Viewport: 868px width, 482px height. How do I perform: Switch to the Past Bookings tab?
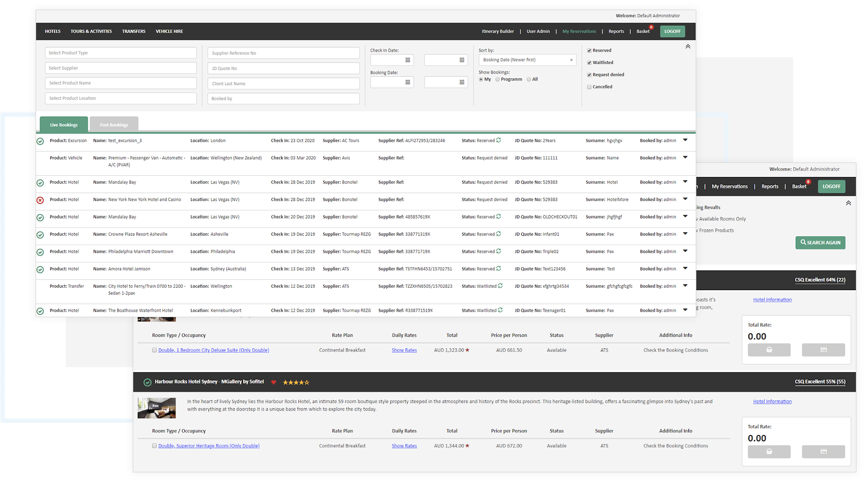(x=114, y=124)
